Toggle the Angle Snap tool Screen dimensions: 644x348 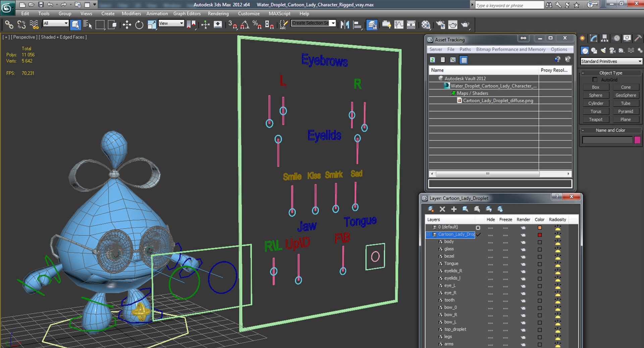coord(245,24)
